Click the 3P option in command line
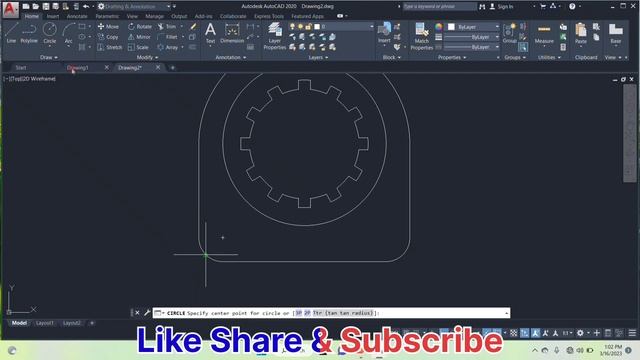The width and height of the screenshot is (640, 360). coord(298,313)
